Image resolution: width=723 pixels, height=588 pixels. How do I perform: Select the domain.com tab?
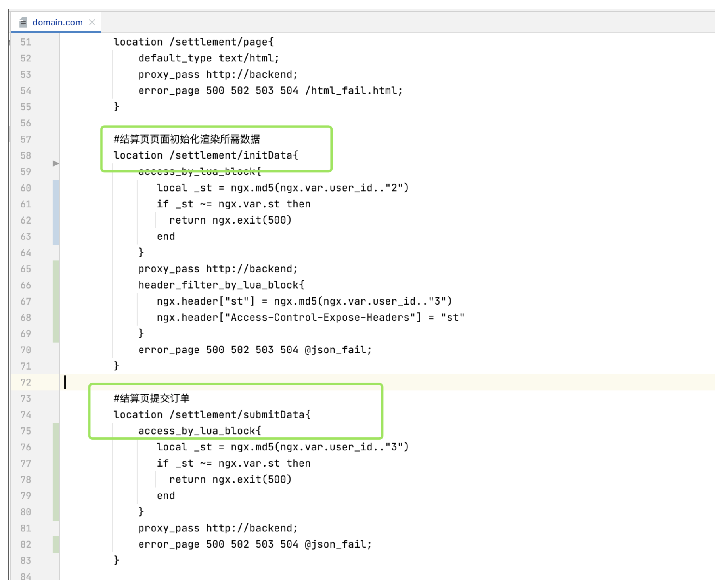(57, 23)
